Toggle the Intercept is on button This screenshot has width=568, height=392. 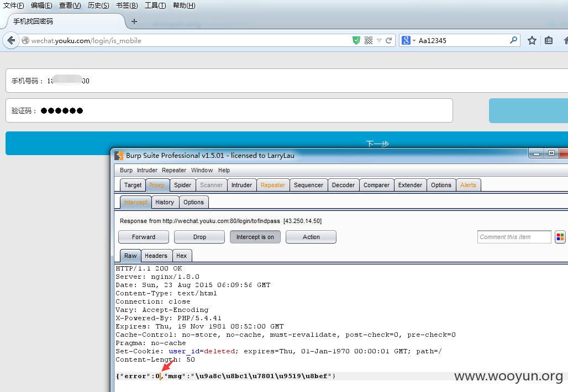[x=255, y=237]
